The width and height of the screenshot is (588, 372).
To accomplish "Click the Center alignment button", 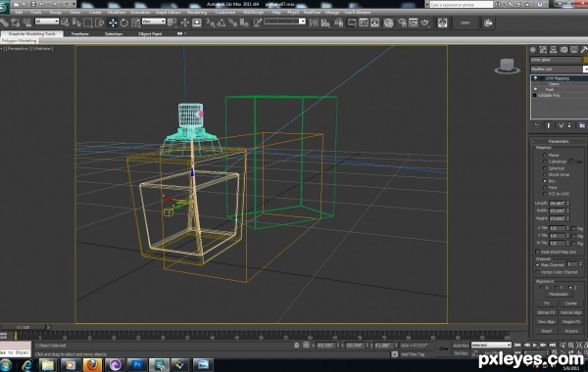I will [570, 303].
